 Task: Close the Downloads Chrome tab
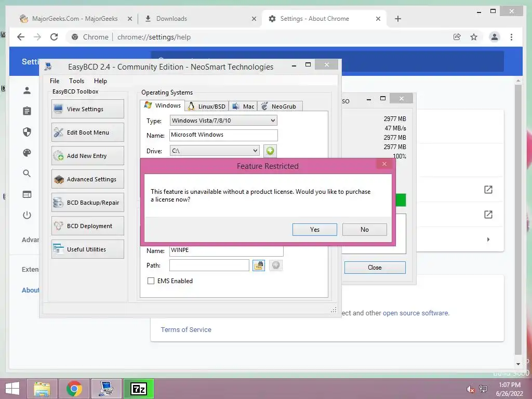point(254,19)
